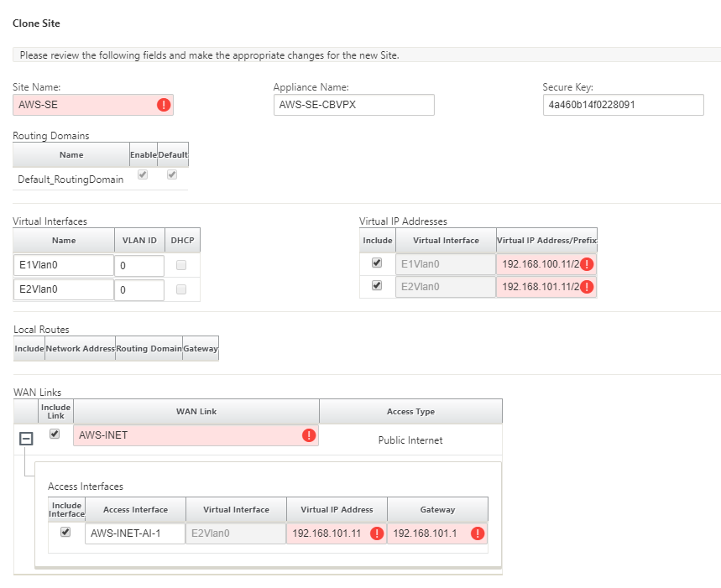721x588 pixels.
Task: Click the Access Type column header
Action: [x=410, y=412]
